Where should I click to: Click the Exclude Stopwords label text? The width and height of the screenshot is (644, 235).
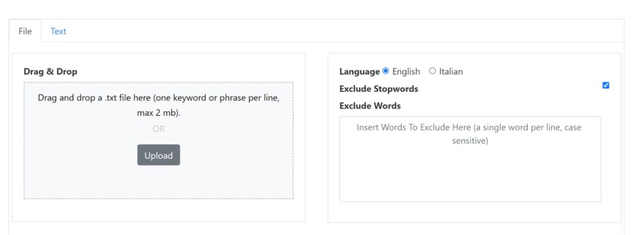pos(379,89)
